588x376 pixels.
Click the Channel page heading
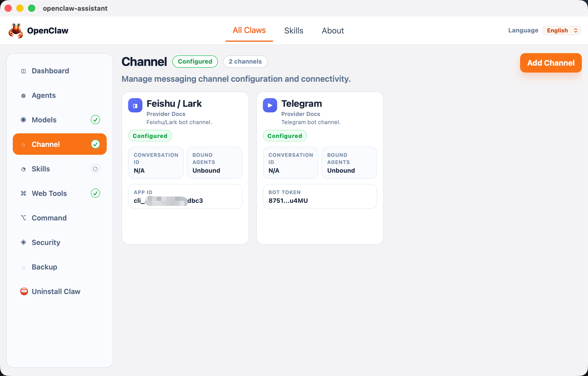point(144,62)
